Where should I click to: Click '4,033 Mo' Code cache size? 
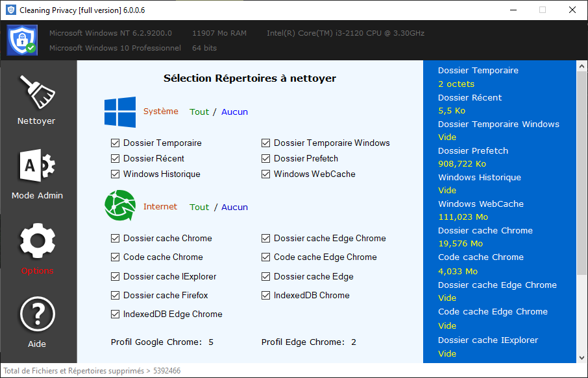[458, 271]
